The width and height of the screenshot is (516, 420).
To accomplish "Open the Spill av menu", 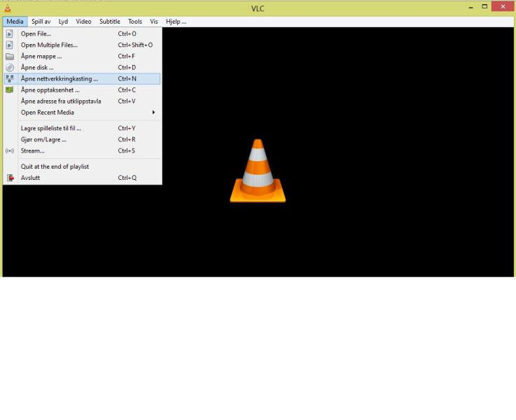I will pos(41,22).
